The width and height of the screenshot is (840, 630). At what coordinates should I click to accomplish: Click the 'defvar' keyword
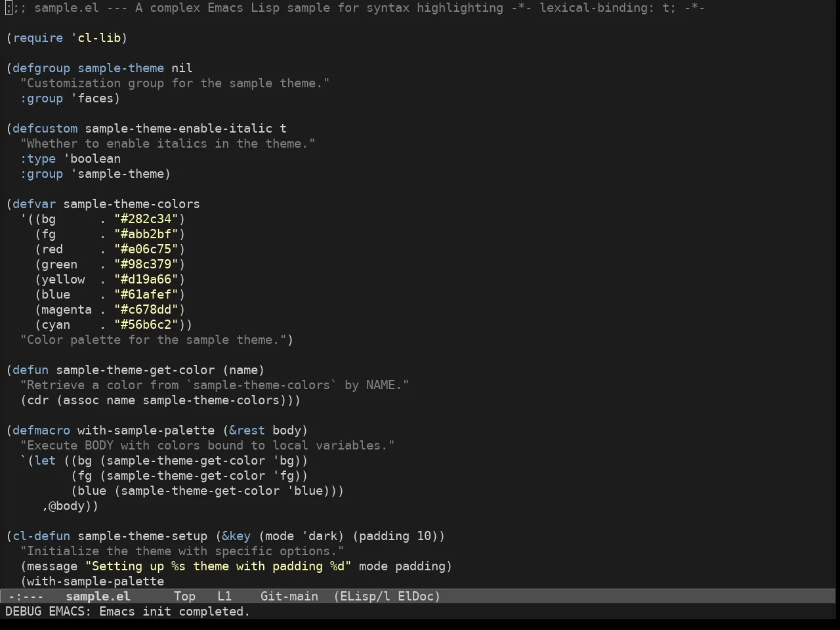click(x=34, y=204)
